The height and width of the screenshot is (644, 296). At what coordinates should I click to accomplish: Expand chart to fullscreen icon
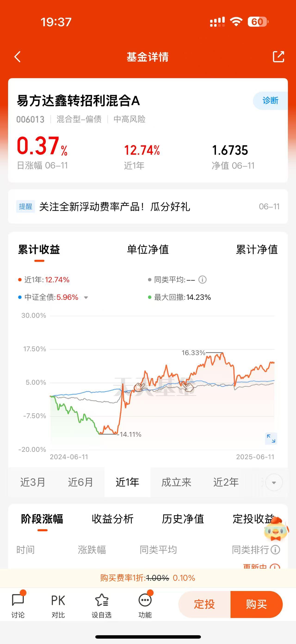tap(271, 439)
